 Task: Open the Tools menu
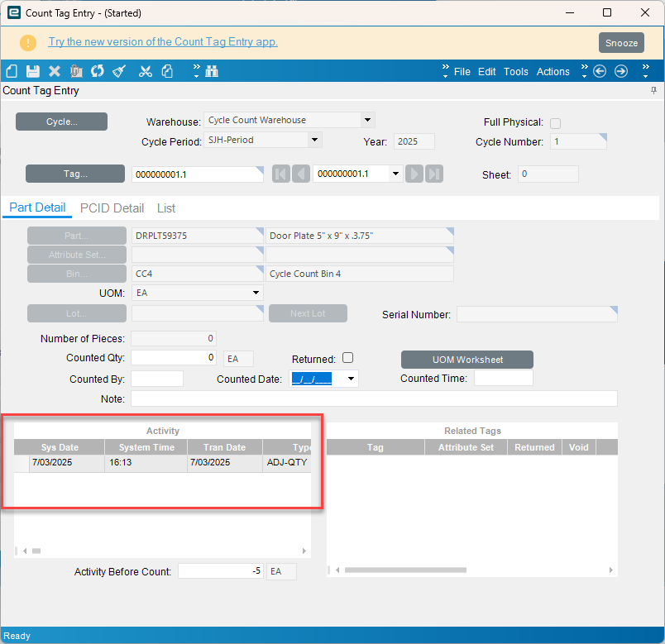coord(516,72)
